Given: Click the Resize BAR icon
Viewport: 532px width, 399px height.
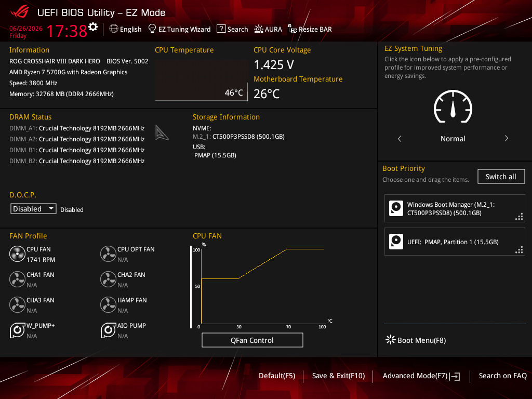Looking at the screenshot, I should (x=292, y=29).
